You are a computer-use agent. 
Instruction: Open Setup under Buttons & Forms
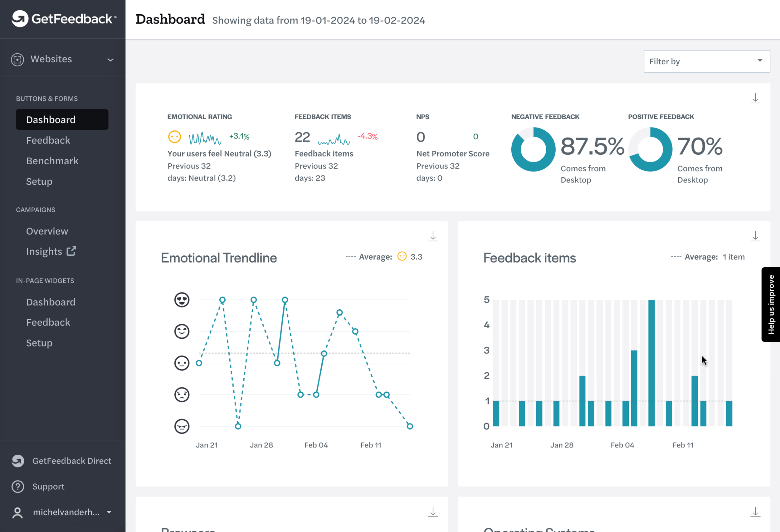pyautogui.click(x=39, y=181)
